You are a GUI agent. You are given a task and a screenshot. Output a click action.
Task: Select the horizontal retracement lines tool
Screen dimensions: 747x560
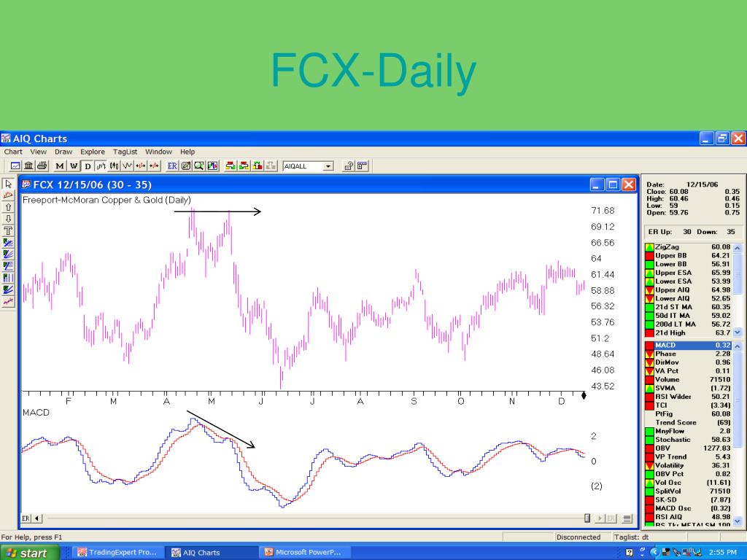8,265
